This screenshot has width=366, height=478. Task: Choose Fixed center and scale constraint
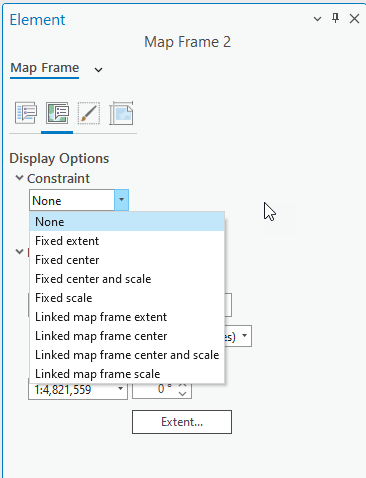127,279
